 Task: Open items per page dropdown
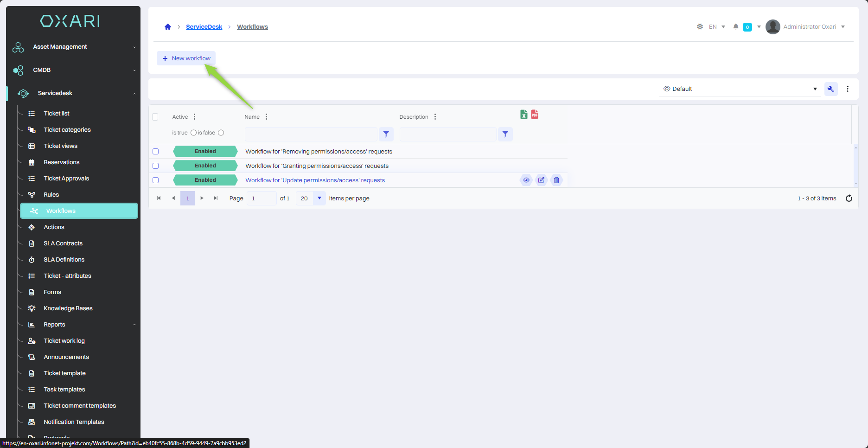pyautogui.click(x=319, y=198)
